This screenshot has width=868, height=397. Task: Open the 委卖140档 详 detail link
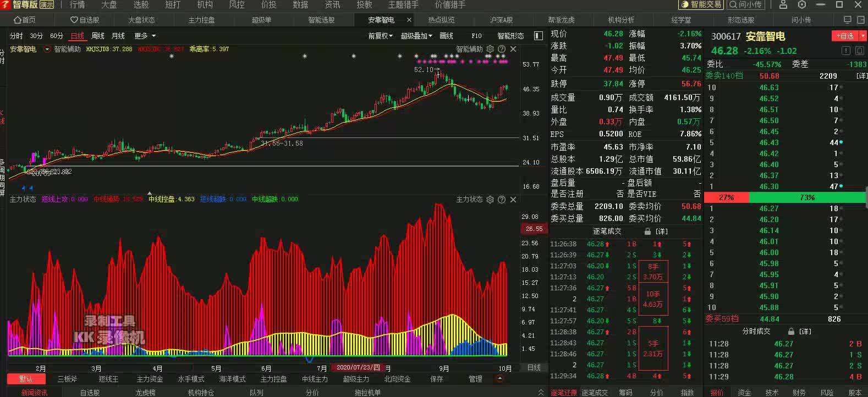tap(862, 76)
